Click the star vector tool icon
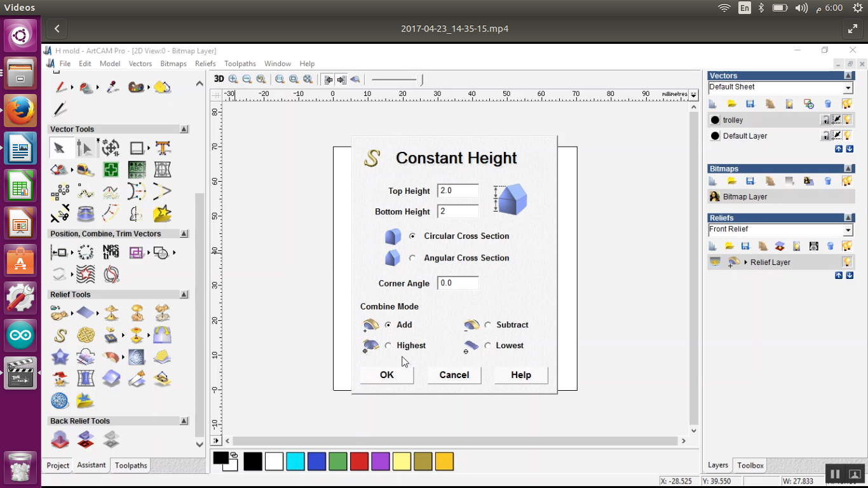 [x=163, y=213]
